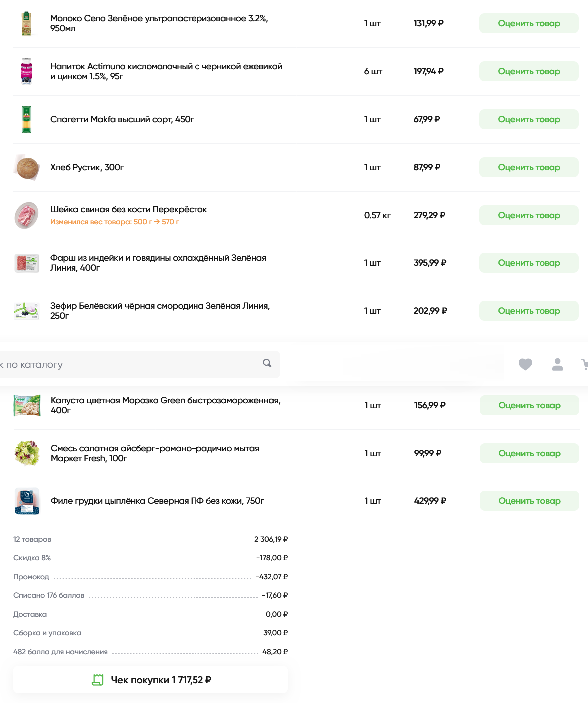This screenshot has height=703, width=588.
Task: Click the magnifier search icon
Action: [267, 363]
